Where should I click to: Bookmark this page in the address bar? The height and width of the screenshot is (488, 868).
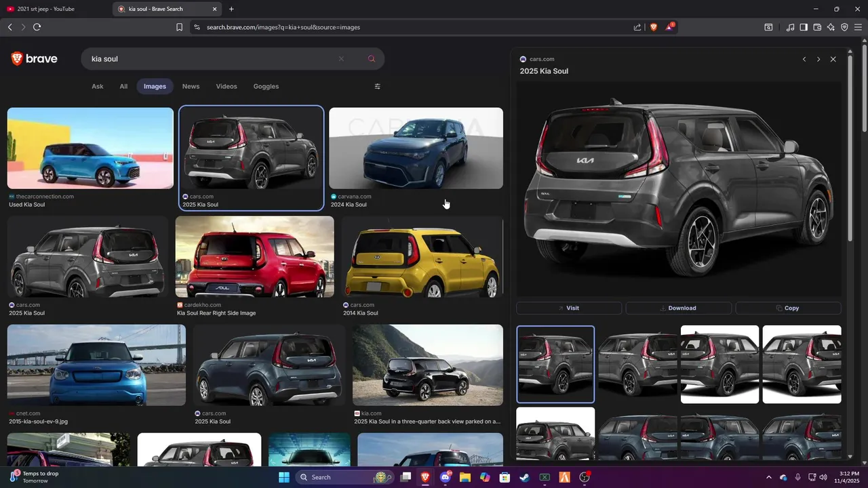pos(179,27)
